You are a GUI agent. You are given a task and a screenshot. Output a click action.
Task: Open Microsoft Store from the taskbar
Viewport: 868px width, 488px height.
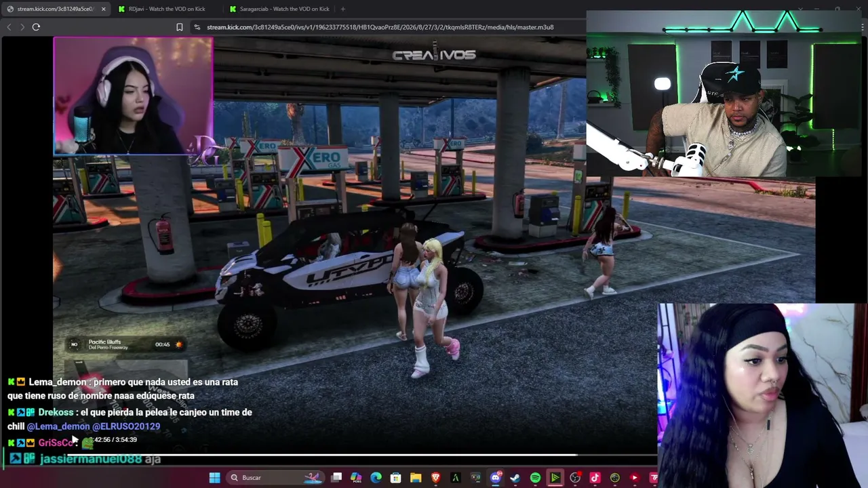tap(396, 478)
